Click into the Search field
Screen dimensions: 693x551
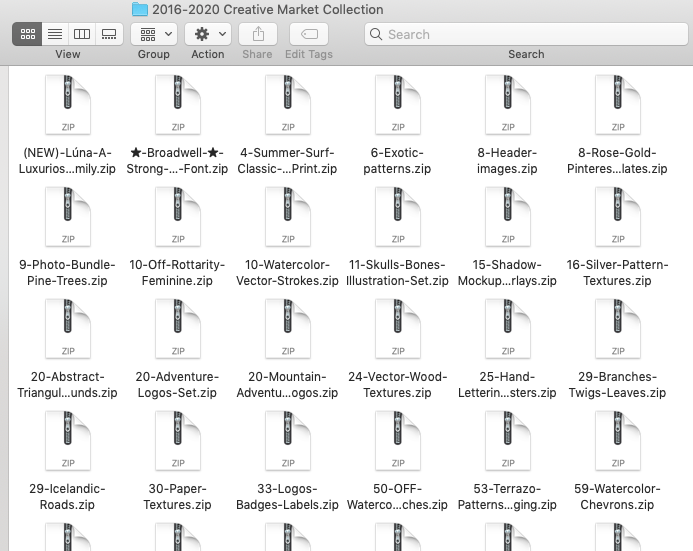click(526, 34)
